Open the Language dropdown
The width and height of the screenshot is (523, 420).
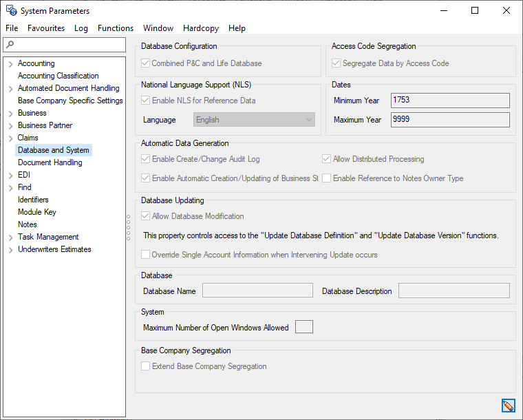254,120
